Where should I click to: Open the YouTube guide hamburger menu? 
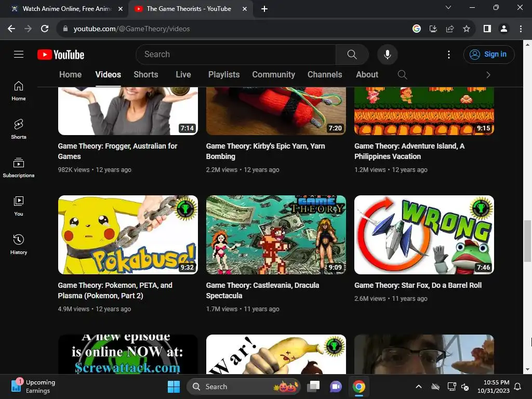click(19, 54)
